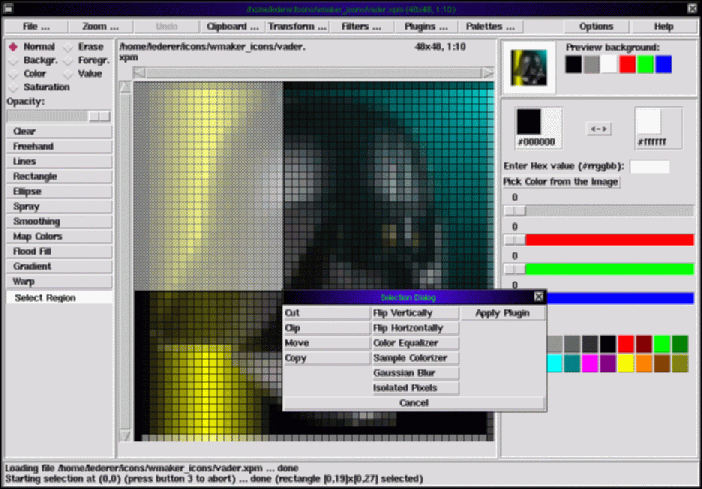Click the vader icon preview thumbnail
This screenshot has width=702, height=489.
tap(529, 68)
